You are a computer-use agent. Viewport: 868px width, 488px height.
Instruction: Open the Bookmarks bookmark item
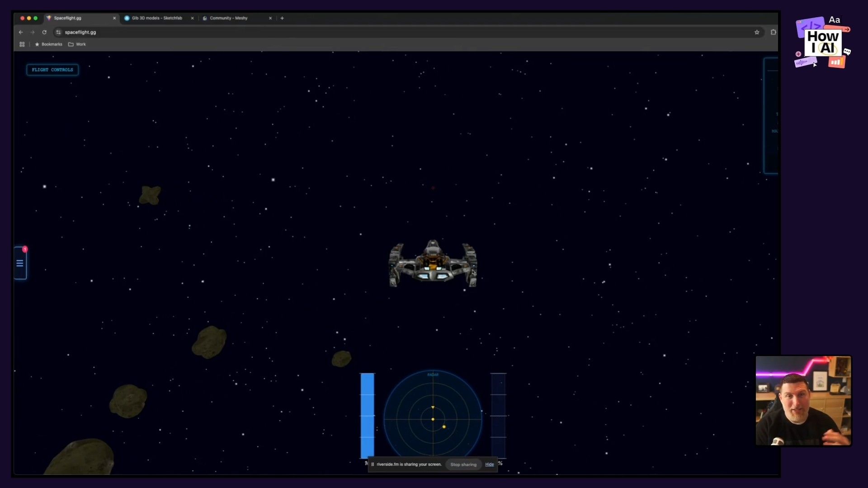[49, 44]
